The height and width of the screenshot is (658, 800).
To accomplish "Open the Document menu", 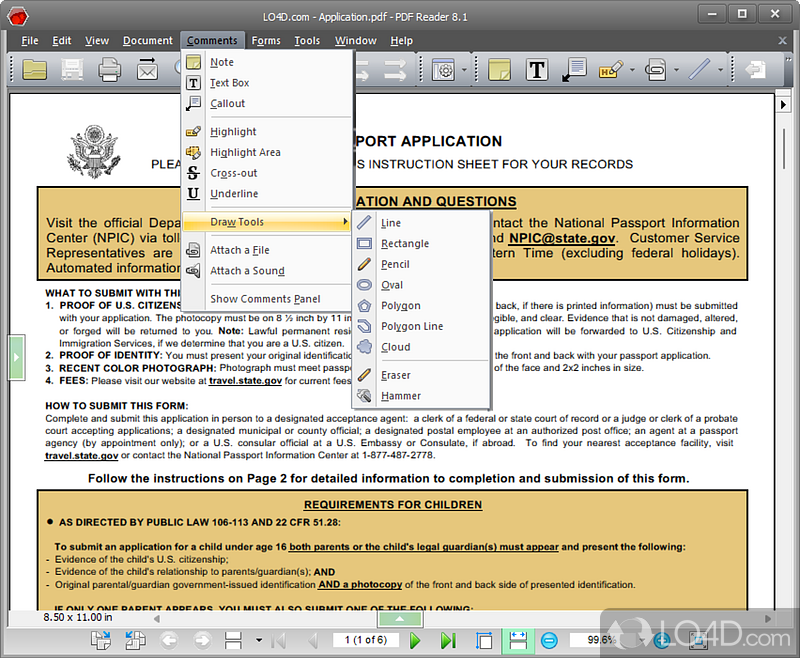I will pos(147,40).
